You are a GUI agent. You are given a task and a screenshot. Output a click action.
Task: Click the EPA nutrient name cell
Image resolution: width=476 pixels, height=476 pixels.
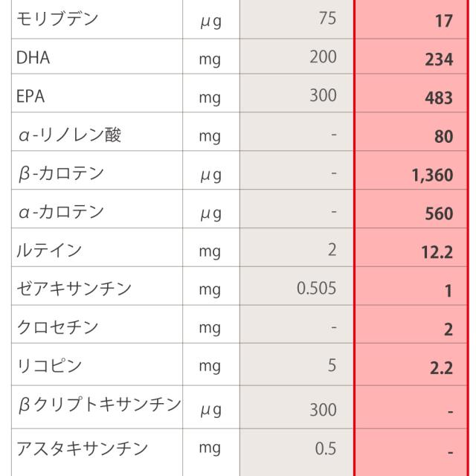[31, 97]
